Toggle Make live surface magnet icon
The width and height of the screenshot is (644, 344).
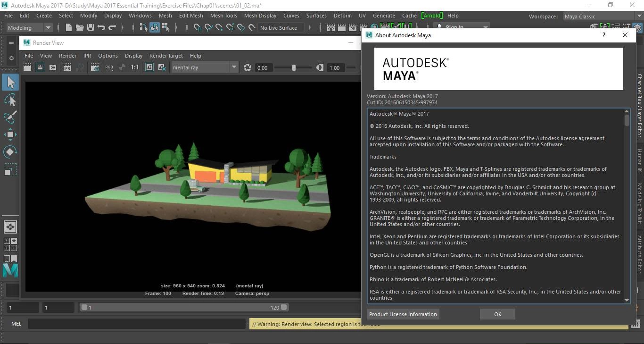tap(252, 28)
